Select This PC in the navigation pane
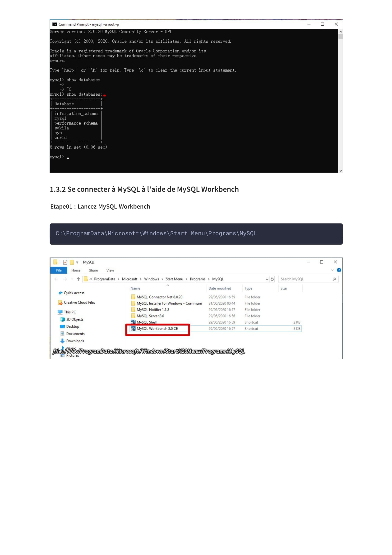Viewport: 392px width, 555px height. [67, 312]
